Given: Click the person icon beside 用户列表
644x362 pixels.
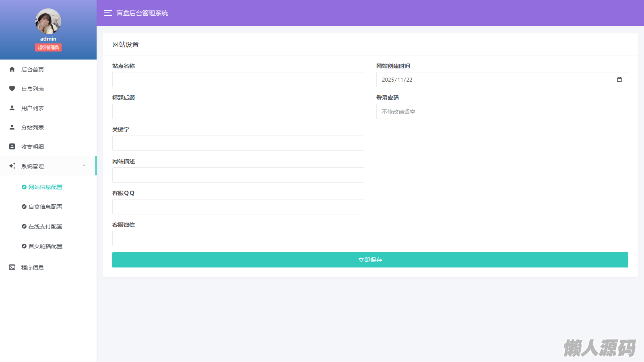Looking at the screenshot, I should click(12, 108).
